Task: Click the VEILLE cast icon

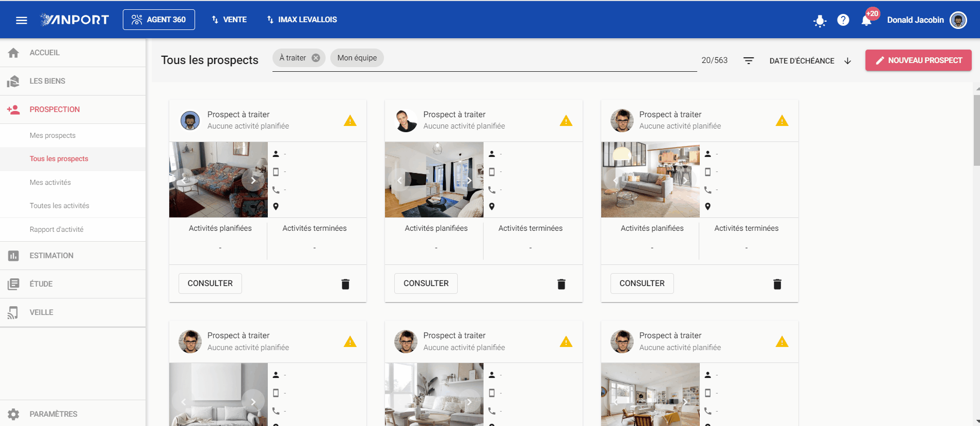Action: tap(13, 312)
